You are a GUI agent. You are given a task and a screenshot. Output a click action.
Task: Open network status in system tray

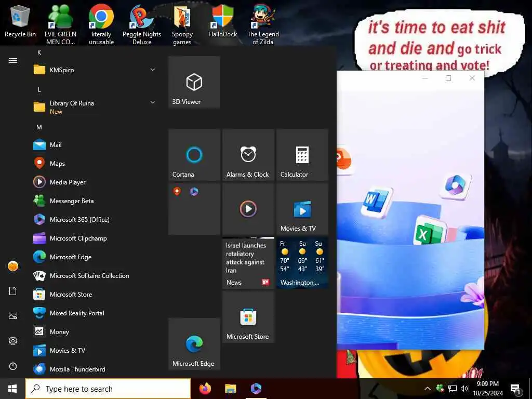[x=453, y=389]
